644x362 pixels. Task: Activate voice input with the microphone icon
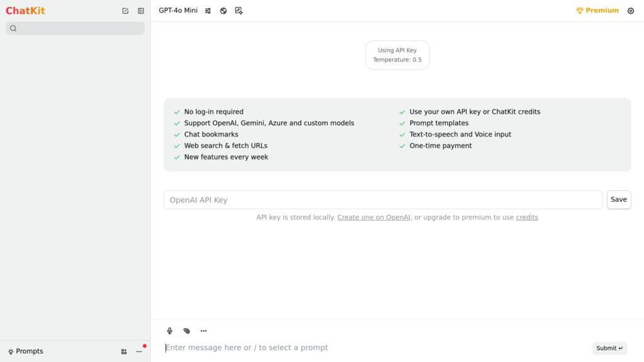[169, 330]
